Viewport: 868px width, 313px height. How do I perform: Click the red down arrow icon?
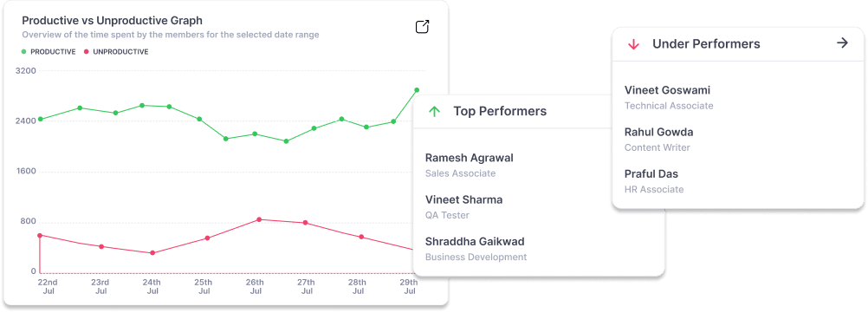click(634, 45)
